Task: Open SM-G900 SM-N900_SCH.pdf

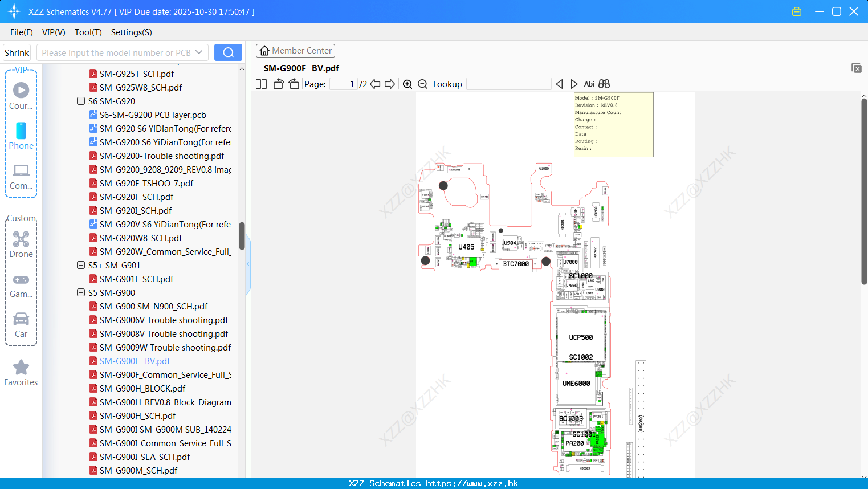Action: [153, 306]
